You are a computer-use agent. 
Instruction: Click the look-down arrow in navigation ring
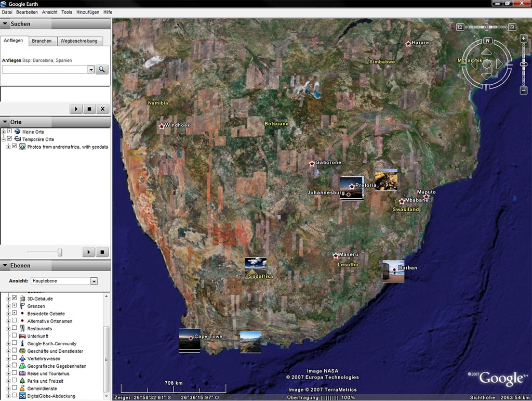pyautogui.click(x=486, y=76)
